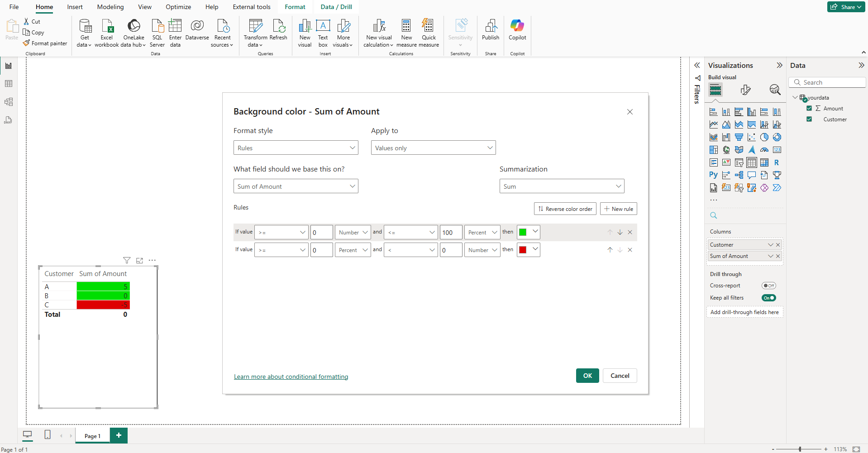868x453 pixels.
Task: Toggle the Keep all filters switch
Action: (768, 298)
